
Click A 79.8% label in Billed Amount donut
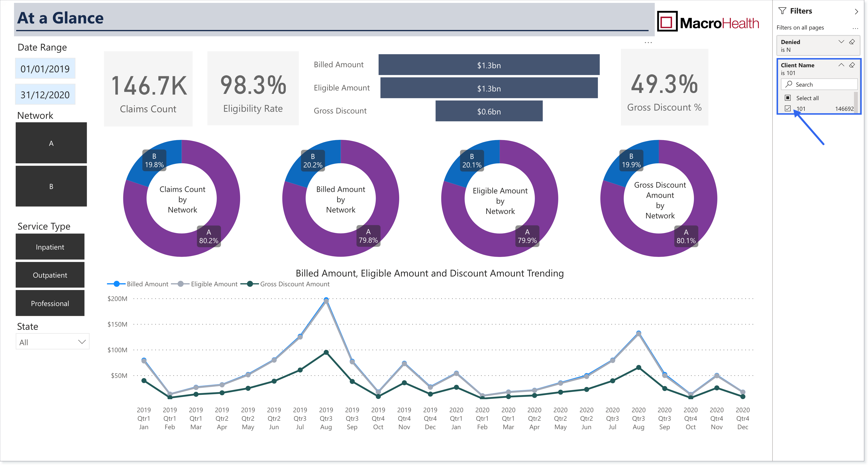point(368,236)
